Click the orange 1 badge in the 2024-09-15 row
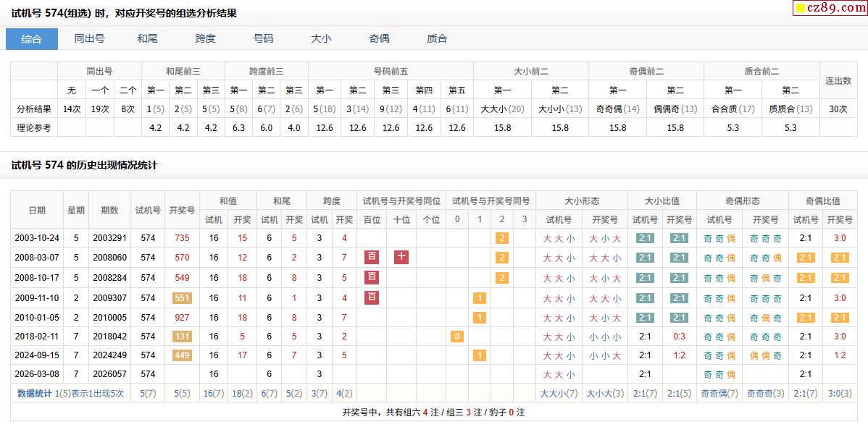The height and width of the screenshot is (427, 868). [x=479, y=355]
